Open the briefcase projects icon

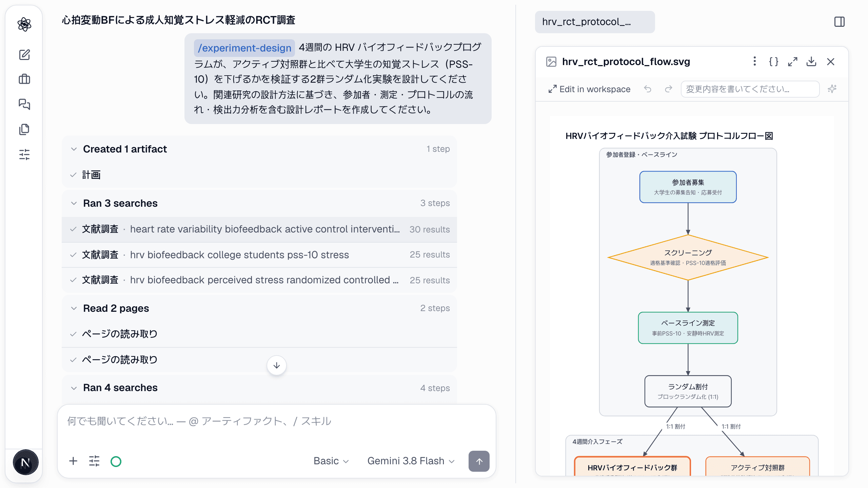[x=24, y=79]
